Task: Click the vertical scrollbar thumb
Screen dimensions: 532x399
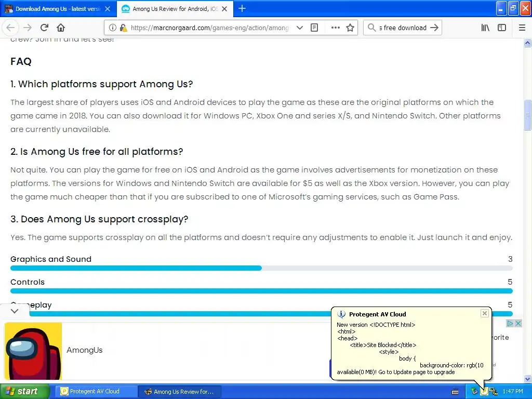Action: tap(527, 115)
